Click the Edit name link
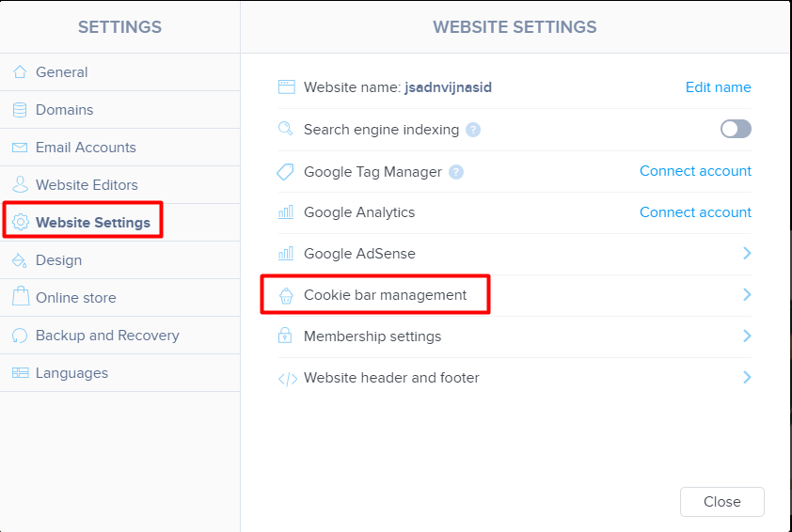792x532 pixels. [x=719, y=87]
